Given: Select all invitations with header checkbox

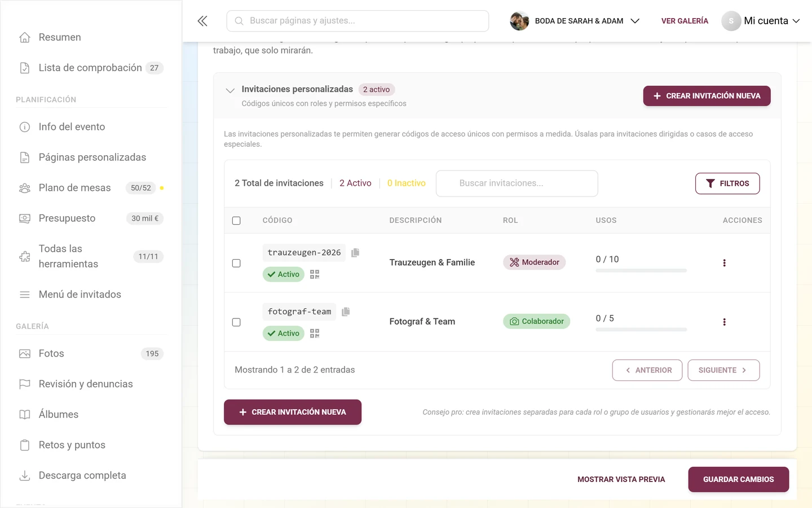Looking at the screenshot, I should click(x=236, y=221).
